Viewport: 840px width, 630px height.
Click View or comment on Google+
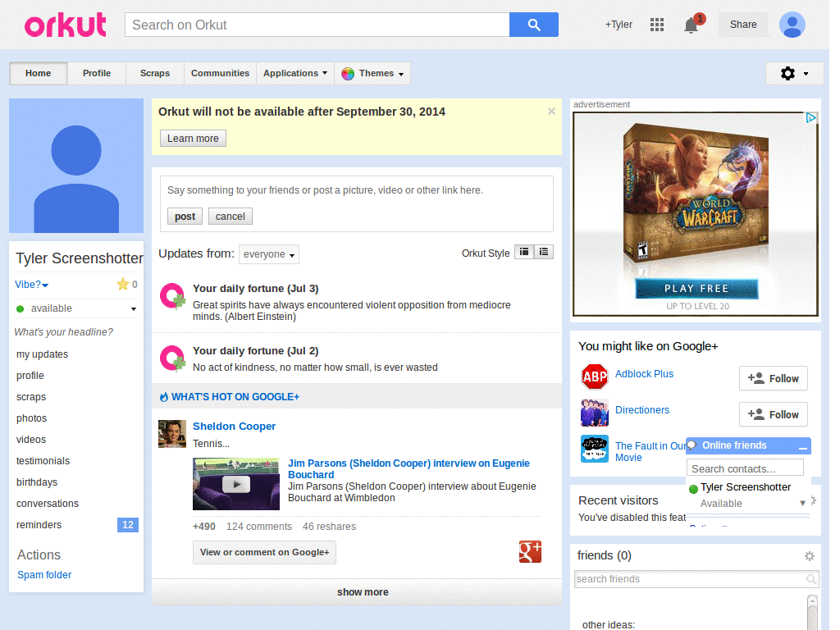point(265,552)
